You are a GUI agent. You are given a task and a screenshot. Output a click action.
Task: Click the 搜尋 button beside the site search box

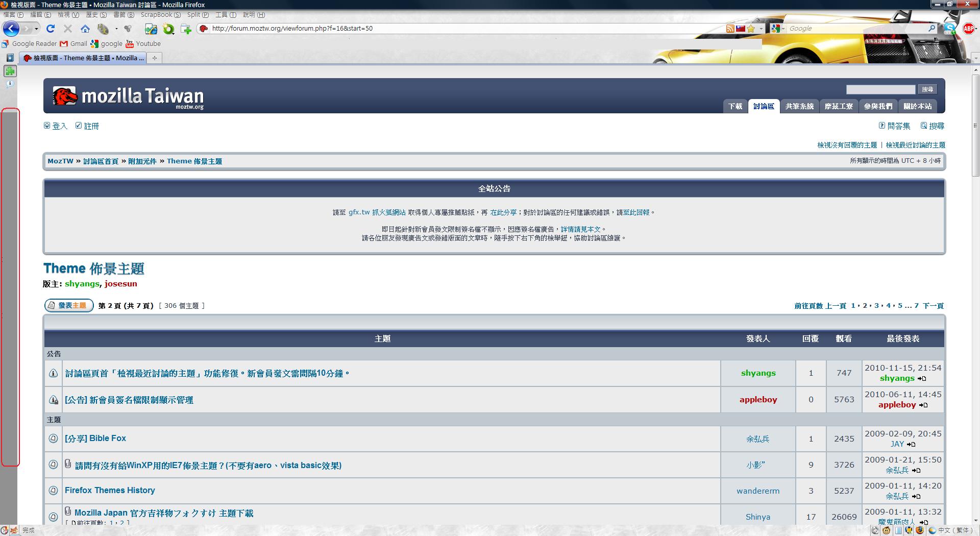[927, 89]
